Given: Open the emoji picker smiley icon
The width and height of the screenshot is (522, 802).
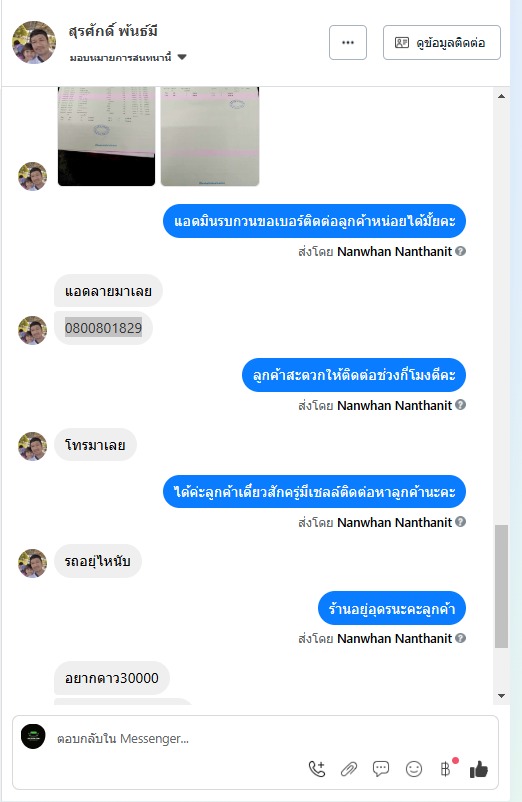Looking at the screenshot, I should [414, 769].
